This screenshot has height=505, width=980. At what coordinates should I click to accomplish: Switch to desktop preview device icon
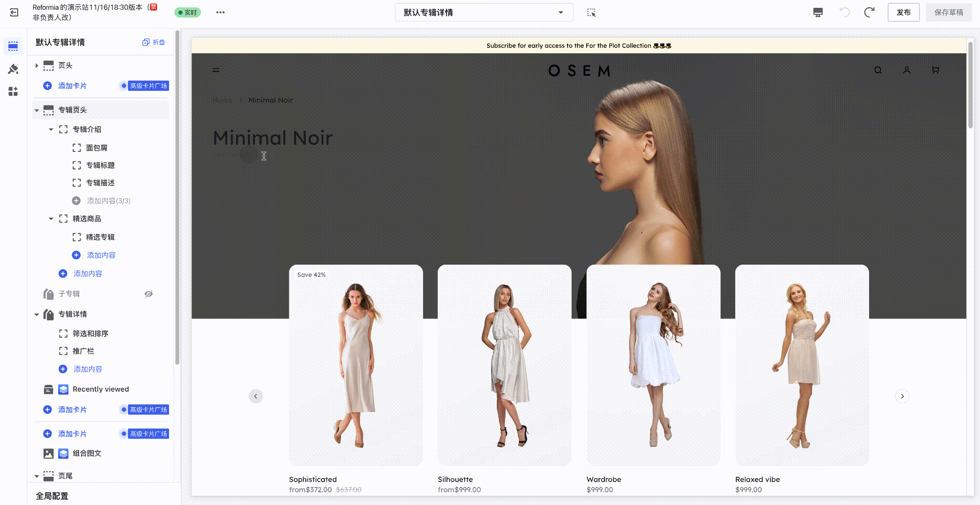[818, 13]
